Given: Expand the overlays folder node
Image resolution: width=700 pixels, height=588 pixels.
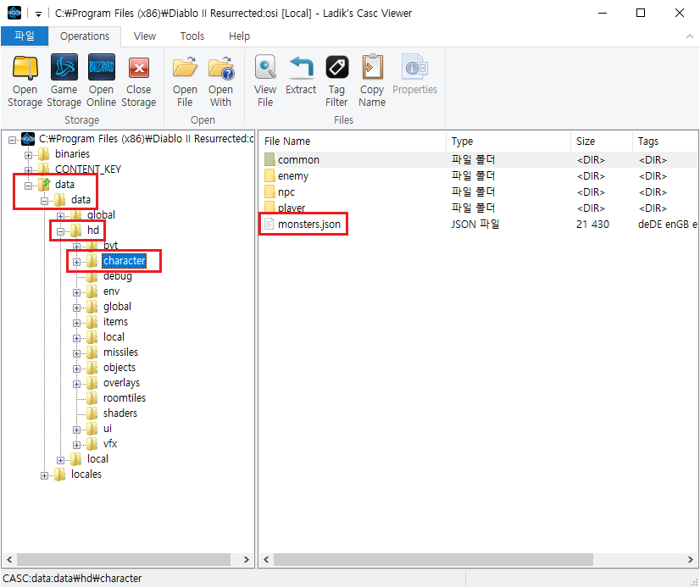Looking at the screenshot, I should coord(76,384).
